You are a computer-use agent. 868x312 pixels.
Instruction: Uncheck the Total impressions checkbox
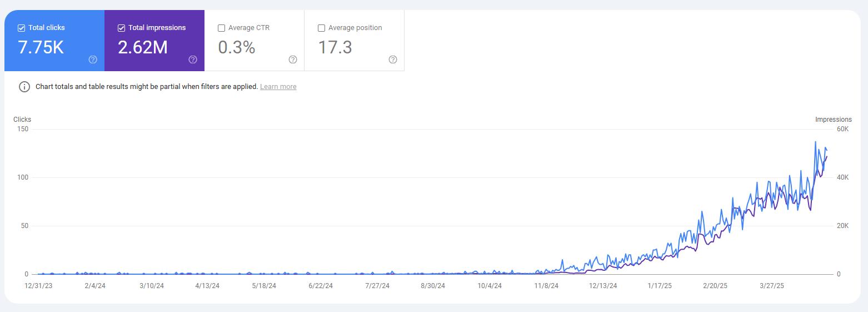pyautogui.click(x=121, y=28)
